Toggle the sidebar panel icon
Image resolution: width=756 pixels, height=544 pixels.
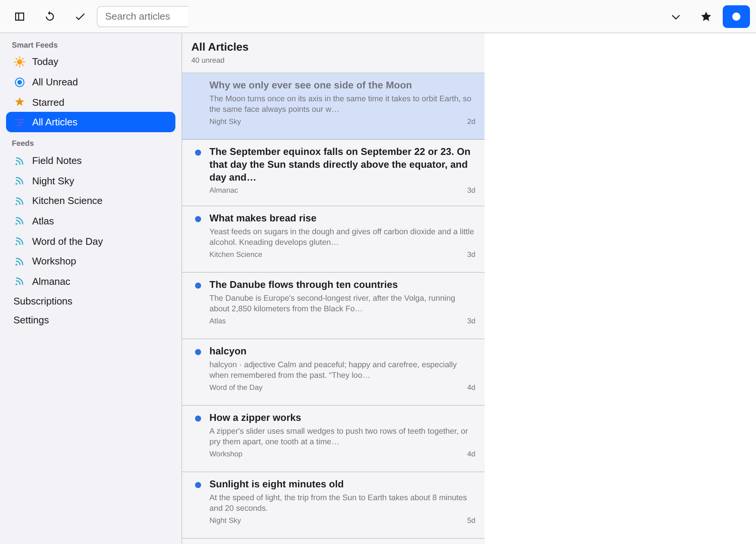pyautogui.click(x=20, y=17)
